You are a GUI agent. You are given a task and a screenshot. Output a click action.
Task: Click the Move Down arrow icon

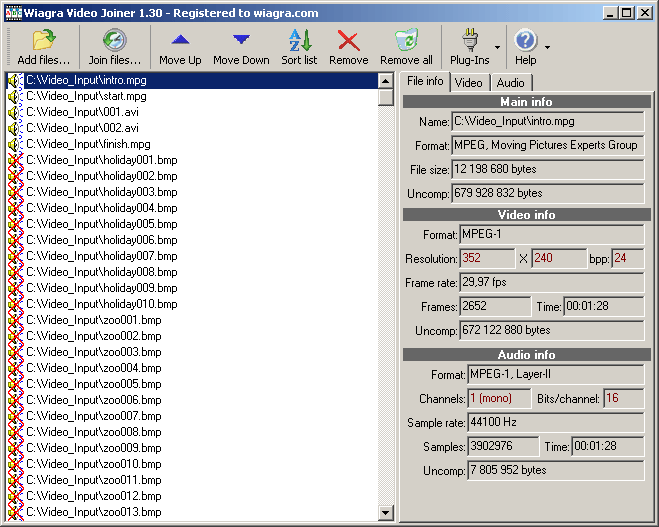click(241, 40)
